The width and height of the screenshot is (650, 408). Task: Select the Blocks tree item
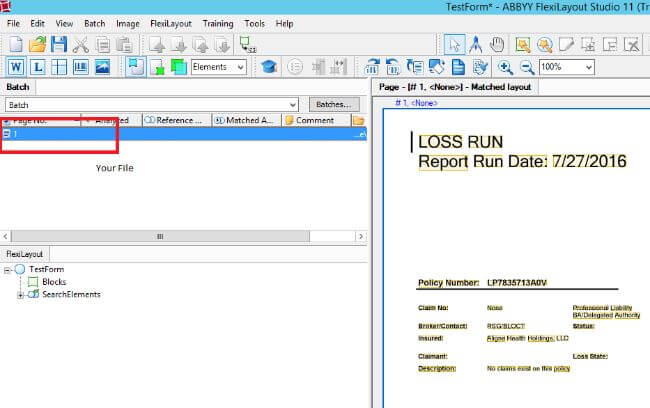point(54,282)
